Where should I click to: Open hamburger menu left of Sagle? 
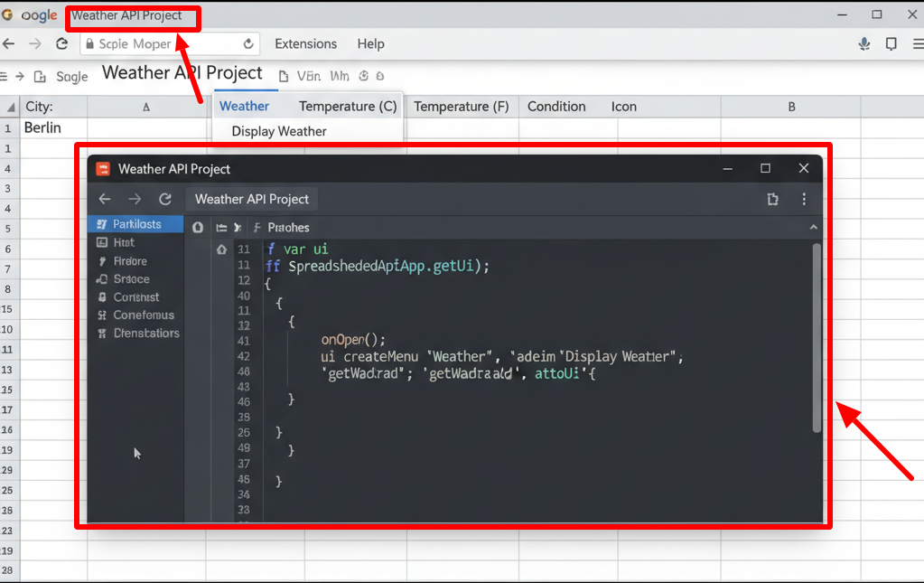click(4, 77)
